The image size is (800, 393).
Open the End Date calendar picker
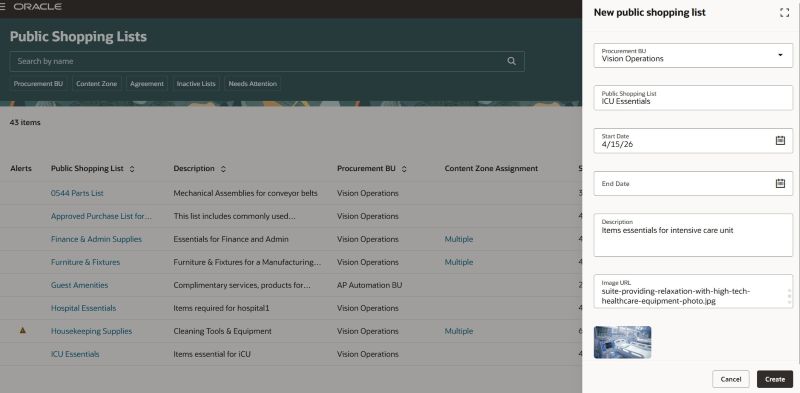(x=780, y=183)
